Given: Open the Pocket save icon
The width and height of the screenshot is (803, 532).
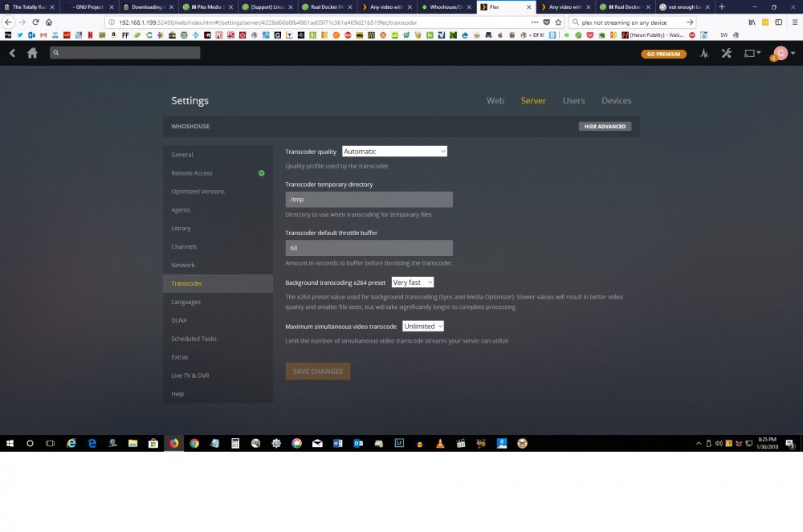Looking at the screenshot, I should tap(546, 22).
